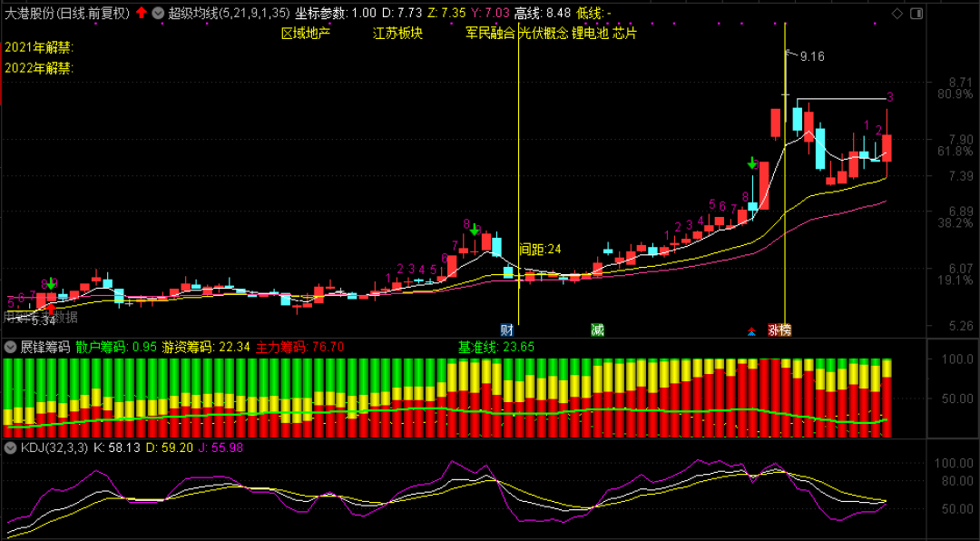The width and height of the screenshot is (980, 541).
Task: Click the 2022年解禁 label
Action: click(x=39, y=68)
